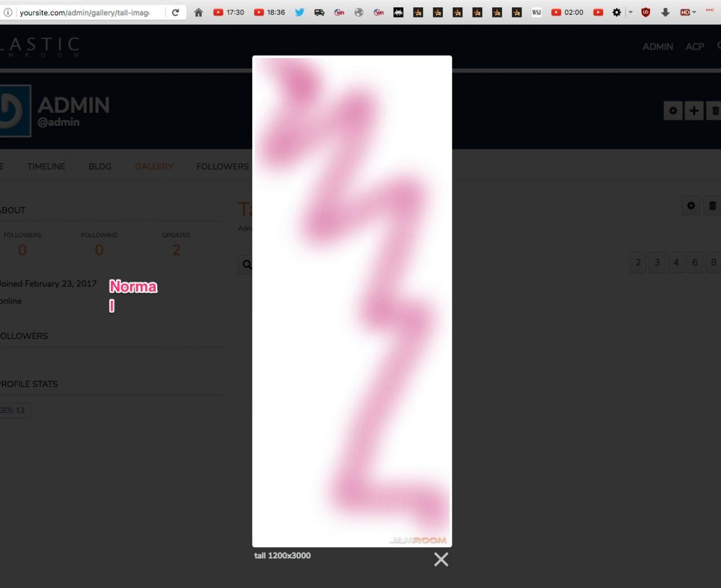Open the Twitter bird bookmark
Screen dimensions: 721x588
pos(300,12)
